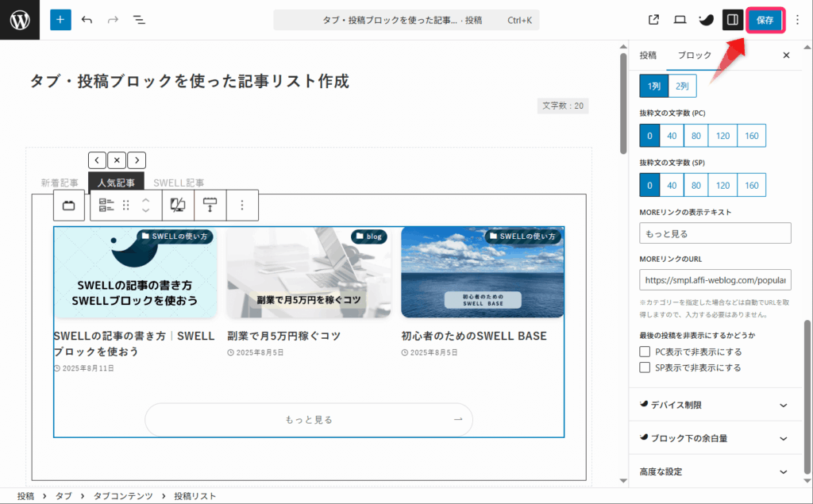The image size is (813, 504).
Task: Set SP excerpt length to 160
Action: pyautogui.click(x=752, y=185)
